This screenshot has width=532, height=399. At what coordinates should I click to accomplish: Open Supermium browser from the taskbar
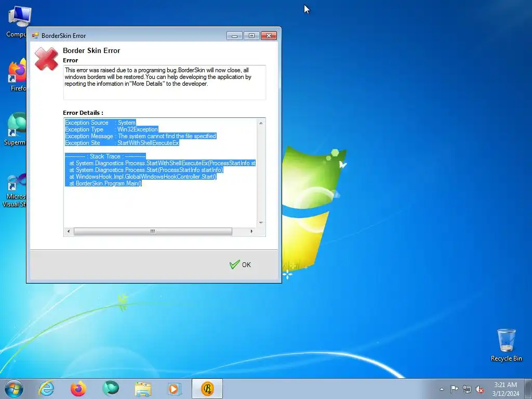pyautogui.click(x=111, y=389)
